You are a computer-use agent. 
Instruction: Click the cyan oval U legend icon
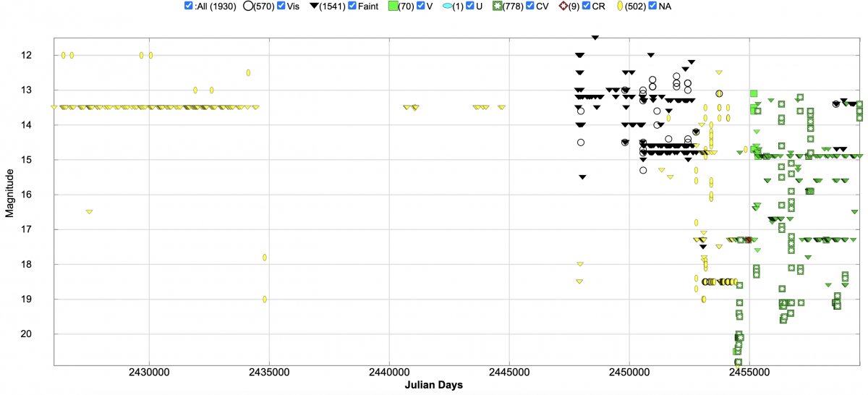[x=448, y=6]
